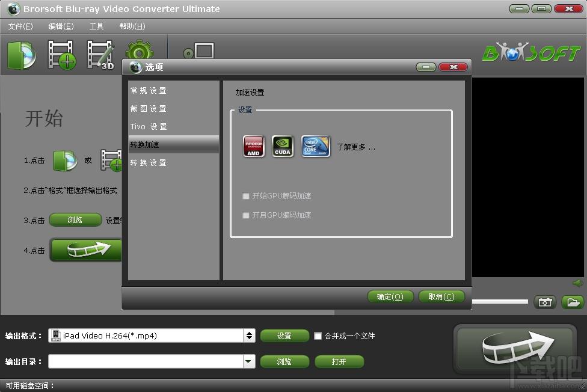The width and height of the screenshot is (587, 392).
Task: Click 确定(O) button in options dialog
Action: 390,296
